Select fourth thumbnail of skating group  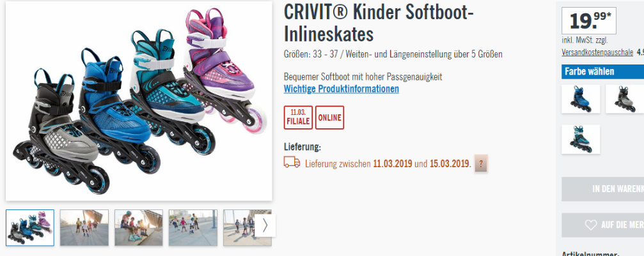click(x=192, y=228)
